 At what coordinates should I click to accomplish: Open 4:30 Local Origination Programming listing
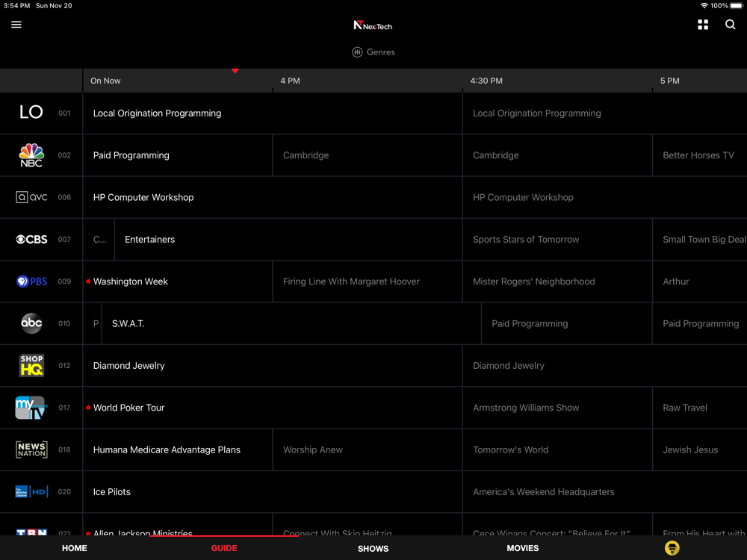point(604,113)
